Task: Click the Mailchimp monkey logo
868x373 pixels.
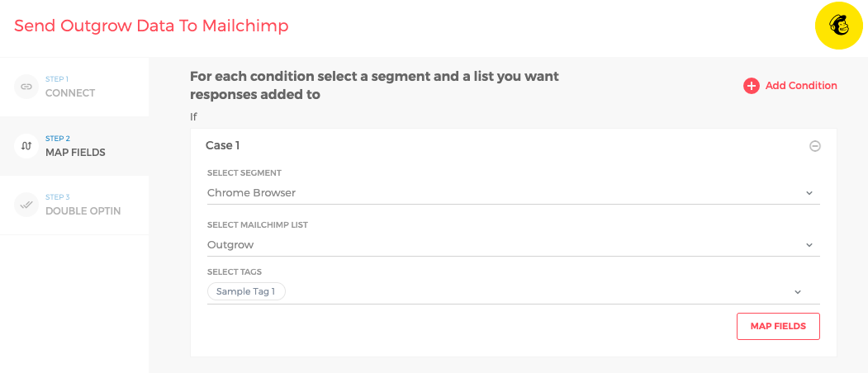Action: pyautogui.click(x=838, y=26)
